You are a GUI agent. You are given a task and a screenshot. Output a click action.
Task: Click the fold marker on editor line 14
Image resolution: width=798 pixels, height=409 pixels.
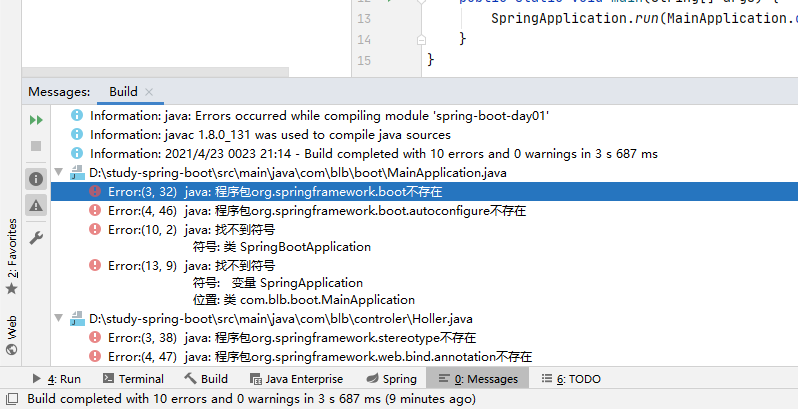coord(421,40)
